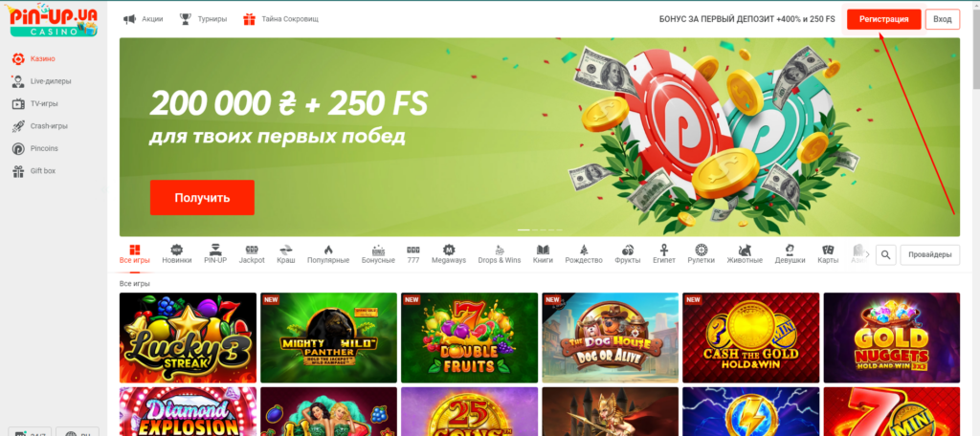Expand more categories with right chevron
Viewport: 980px width, 436px height.
(x=867, y=254)
